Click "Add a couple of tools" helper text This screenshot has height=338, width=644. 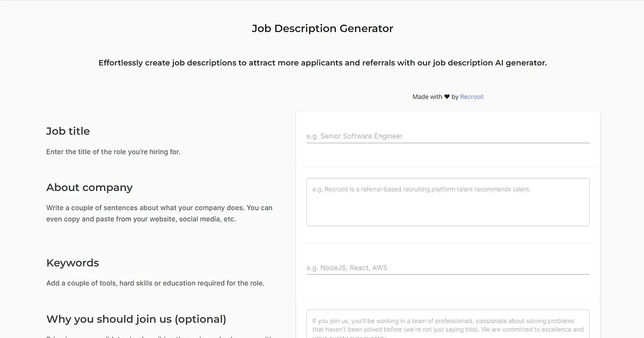click(x=155, y=283)
